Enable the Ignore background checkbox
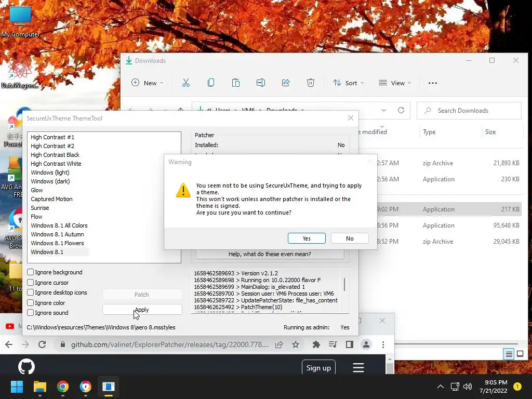This screenshot has height=399, width=532. click(31, 272)
